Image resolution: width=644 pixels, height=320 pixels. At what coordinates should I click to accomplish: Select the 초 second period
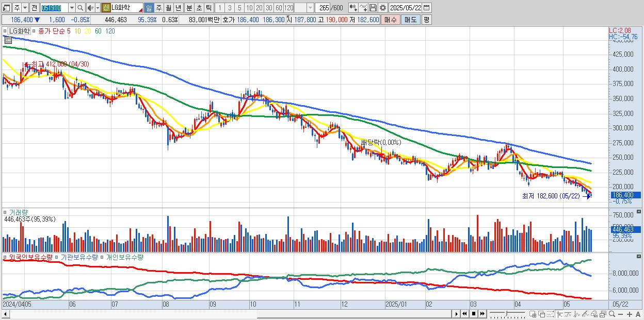(x=199, y=8)
